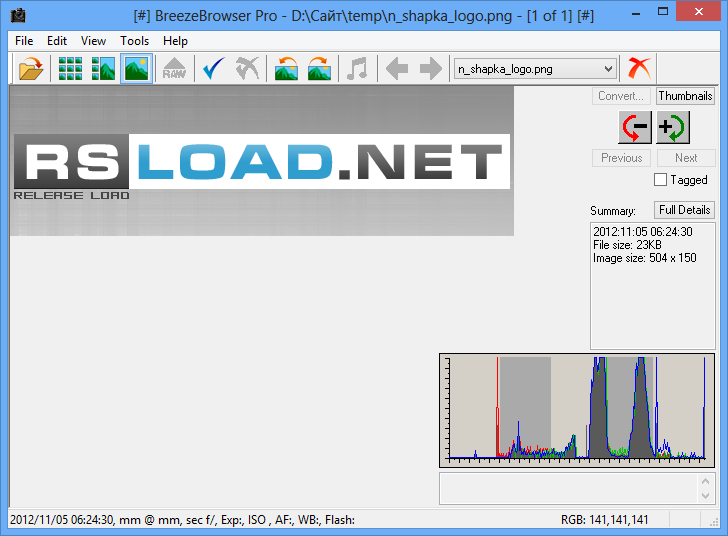The image size is (728, 536).
Task: Click comment box scroll up arrow
Action: point(705,481)
